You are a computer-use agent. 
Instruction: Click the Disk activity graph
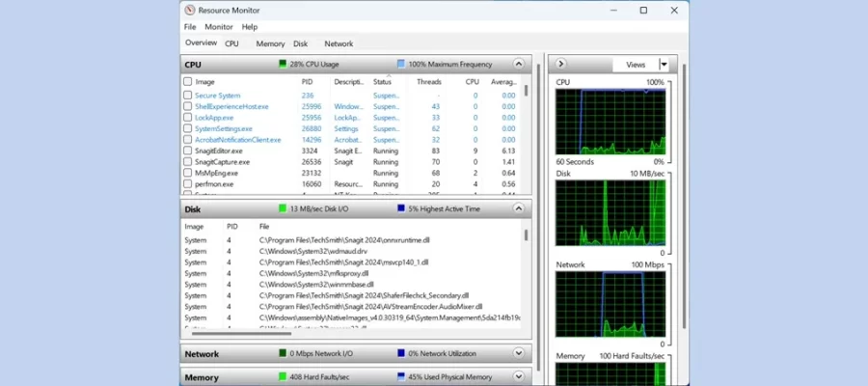click(610, 212)
